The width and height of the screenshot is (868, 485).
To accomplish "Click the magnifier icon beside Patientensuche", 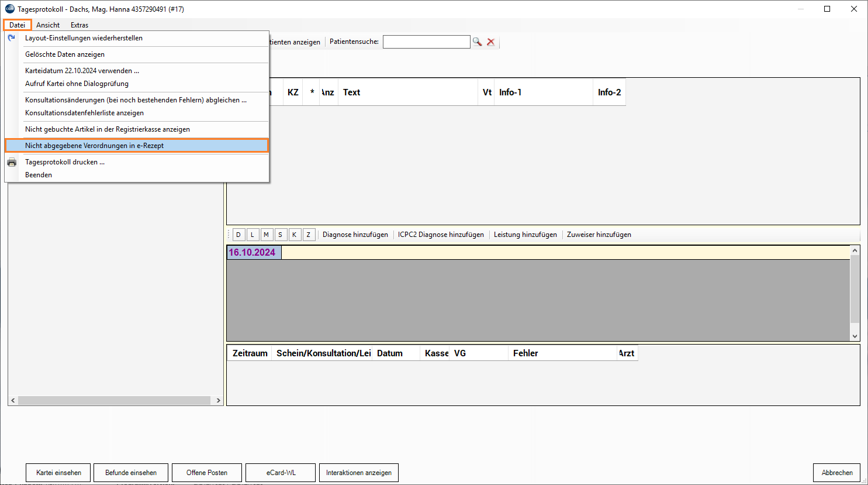I will tap(477, 42).
